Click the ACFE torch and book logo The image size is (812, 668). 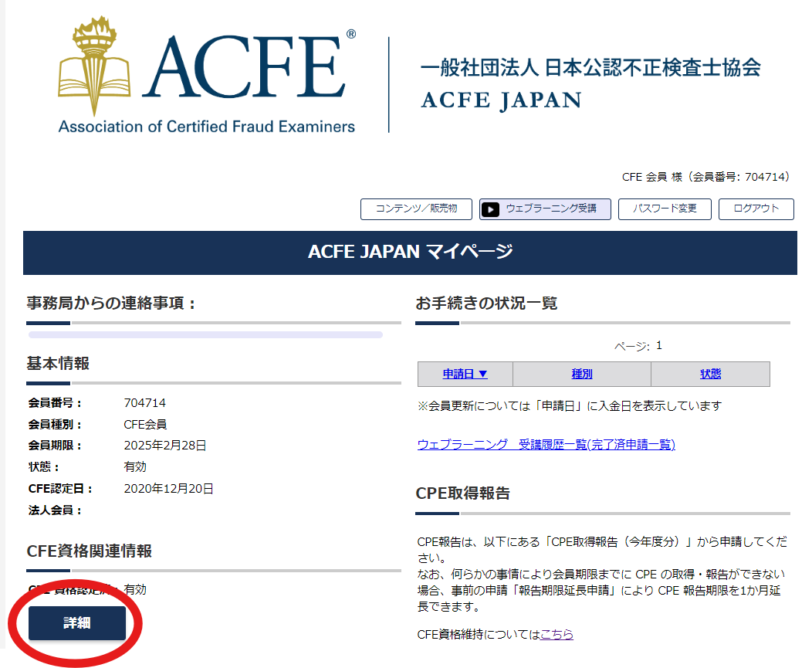coord(93,66)
